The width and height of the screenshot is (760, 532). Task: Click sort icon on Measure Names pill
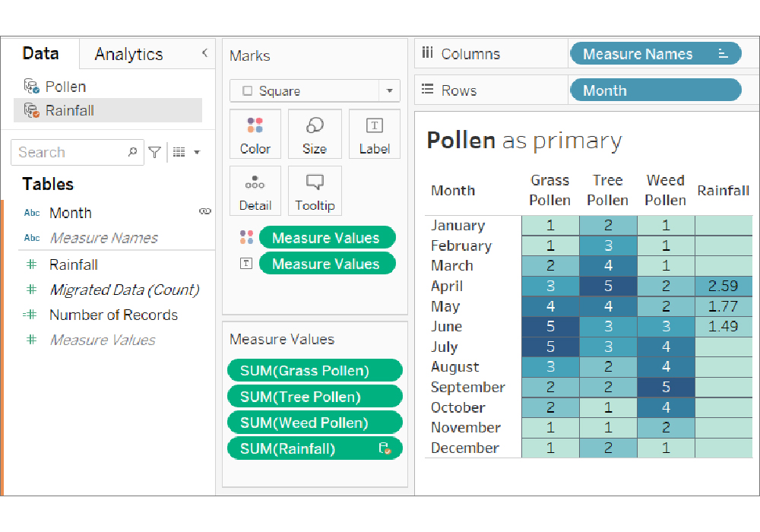point(724,54)
